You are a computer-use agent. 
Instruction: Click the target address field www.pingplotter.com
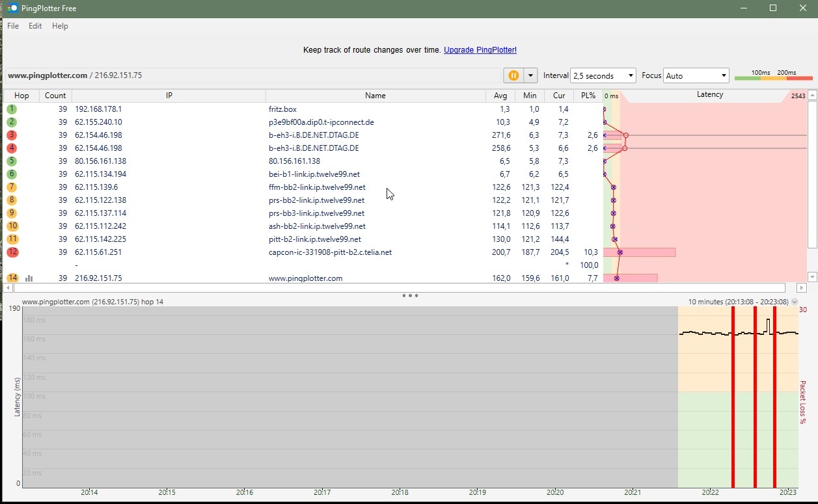tap(254, 75)
